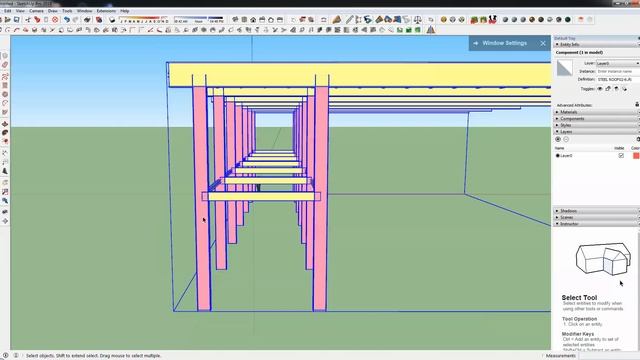The height and width of the screenshot is (360, 640).
Task: Toggle the Cast Shadows icon in Entity Info
Action: [x=616, y=89]
